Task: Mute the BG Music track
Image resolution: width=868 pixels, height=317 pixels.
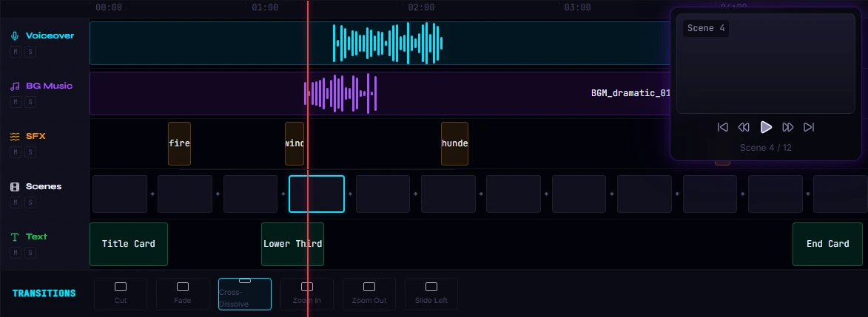Action: (16, 102)
